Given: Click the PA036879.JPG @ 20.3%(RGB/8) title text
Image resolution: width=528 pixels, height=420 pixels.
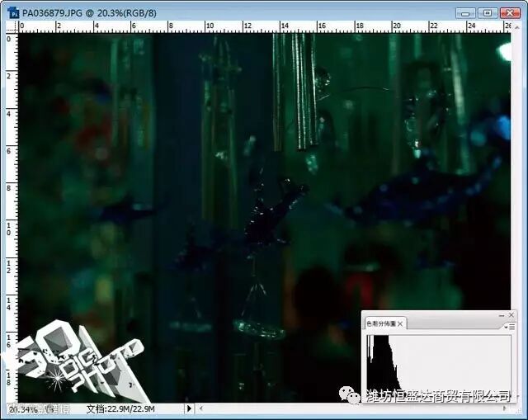Looking at the screenshot, I should click(x=89, y=13).
